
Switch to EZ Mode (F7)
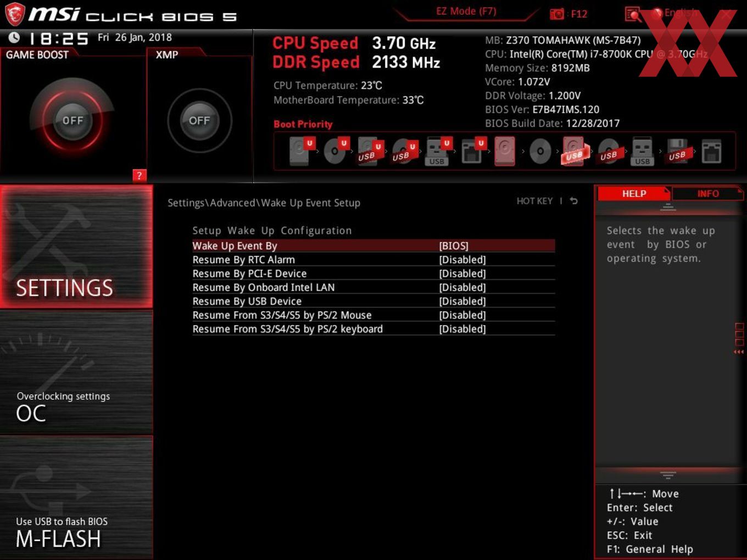pyautogui.click(x=466, y=11)
